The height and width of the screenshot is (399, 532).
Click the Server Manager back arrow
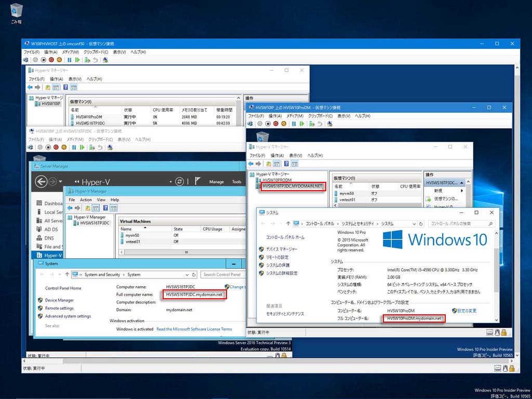tap(41, 181)
